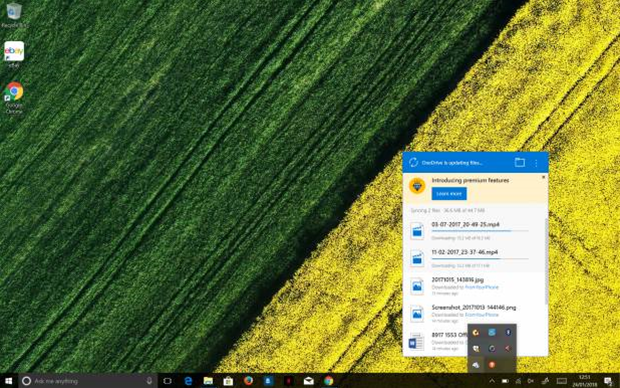Launch Firefox from the taskbar
This screenshot has height=388, width=620.
(x=248, y=381)
